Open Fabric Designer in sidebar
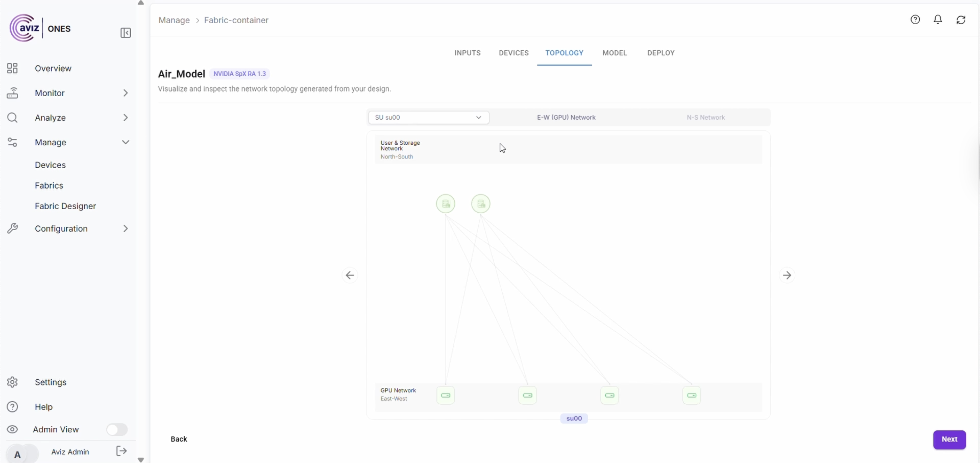980x463 pixels. pos(65,206)
